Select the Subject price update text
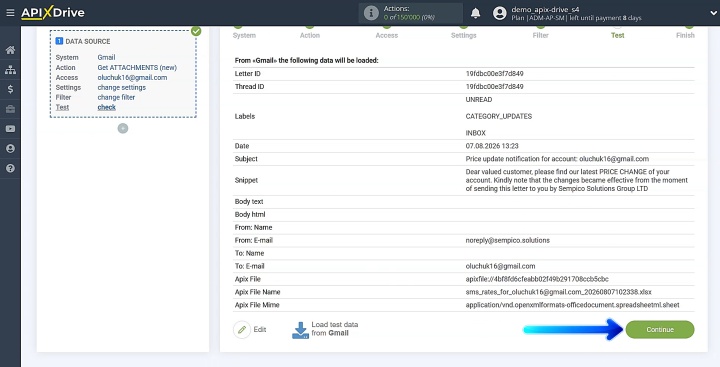Screen dimensions: 720x367 point(557,159)
